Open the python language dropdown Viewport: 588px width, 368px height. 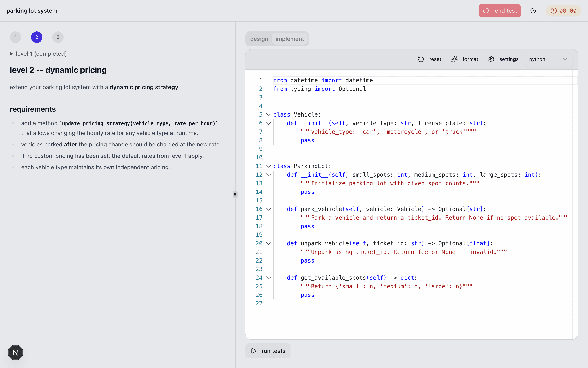point(548,59)
